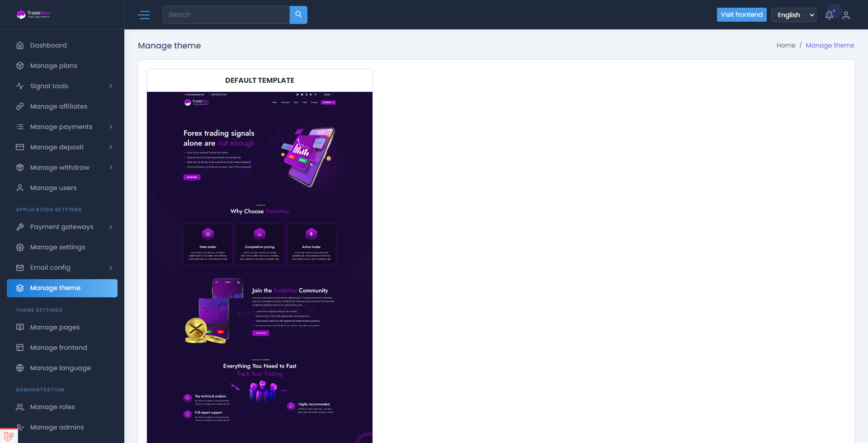Click the hamburger menu icon
868x443 pixels.
(x=144, y=15)
